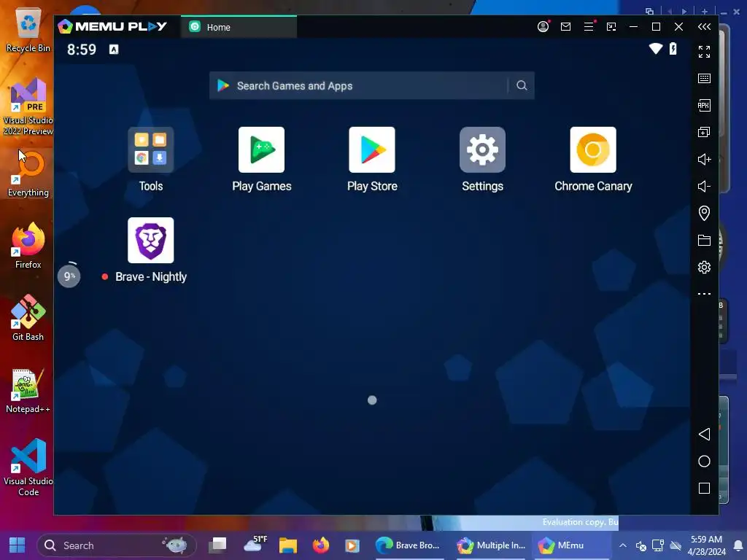Open the GPS location pin icon

pyautogui.click(x=704, y=213)
